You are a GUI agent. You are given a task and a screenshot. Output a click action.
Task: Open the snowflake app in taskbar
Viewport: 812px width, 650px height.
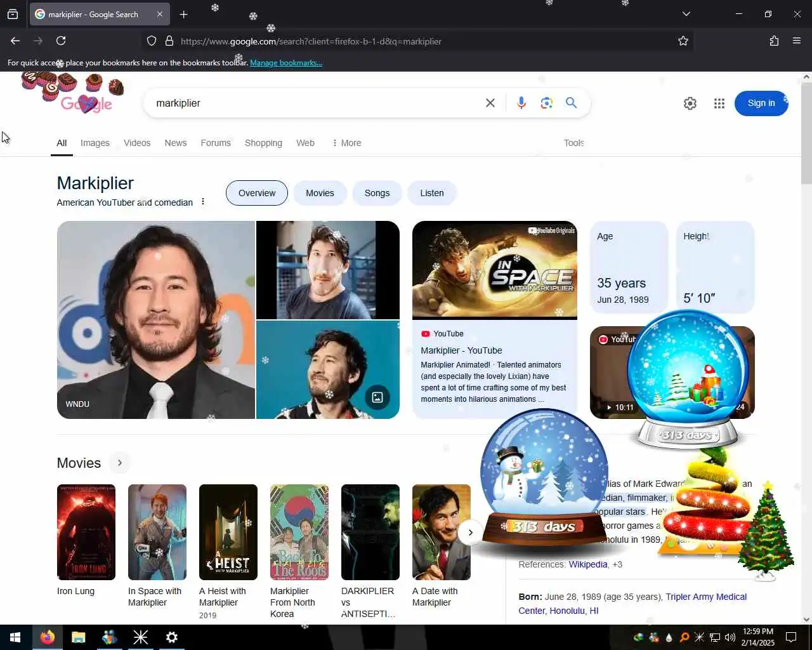tap(140, 637)
